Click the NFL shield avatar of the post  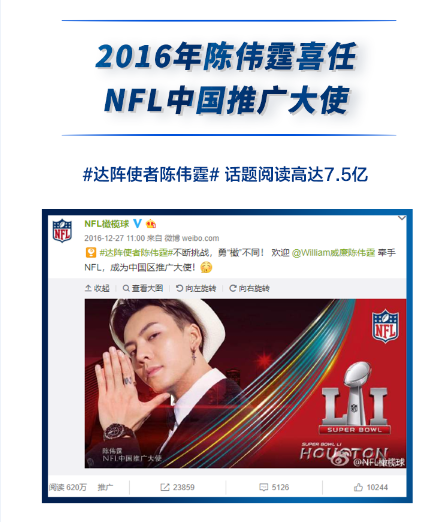(62, 230)
